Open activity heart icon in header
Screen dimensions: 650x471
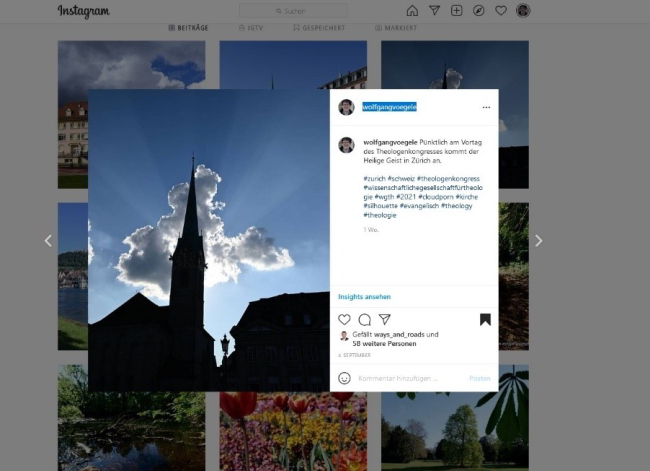501,10
